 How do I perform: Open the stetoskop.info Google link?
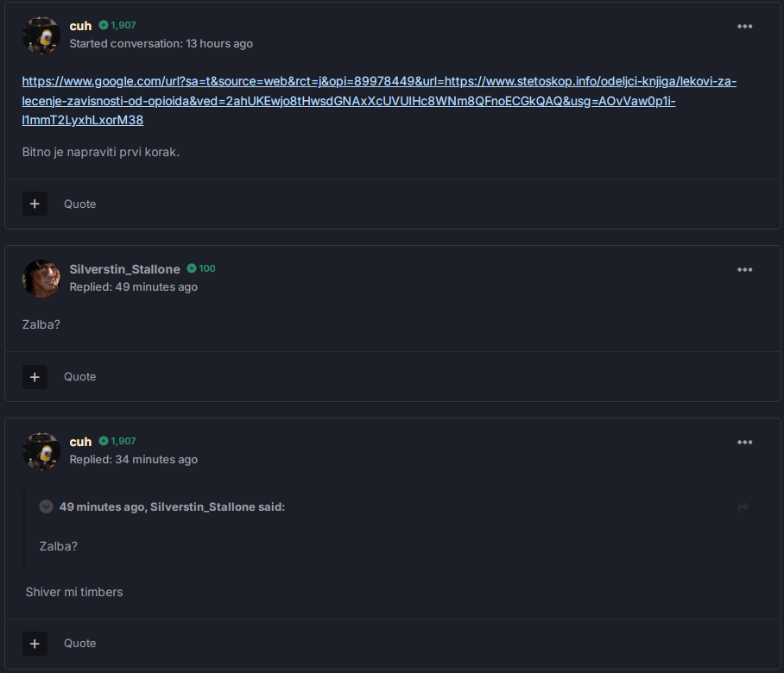tap(379, 100)
